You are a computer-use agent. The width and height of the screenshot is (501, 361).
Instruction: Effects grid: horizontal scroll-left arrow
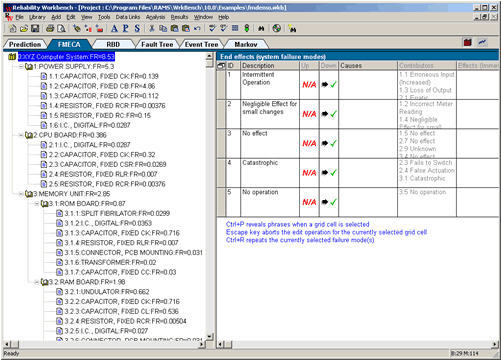point(220,344)
